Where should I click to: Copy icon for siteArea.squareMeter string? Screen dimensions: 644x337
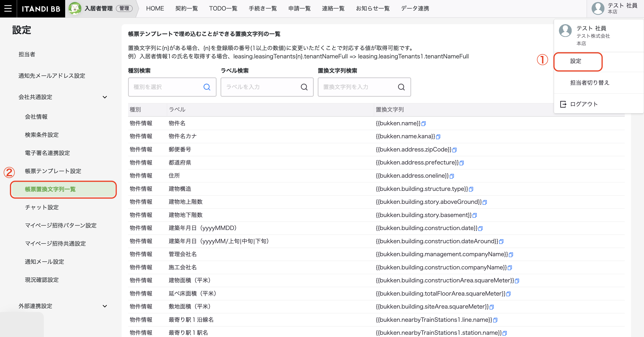[x=492, y=307]
